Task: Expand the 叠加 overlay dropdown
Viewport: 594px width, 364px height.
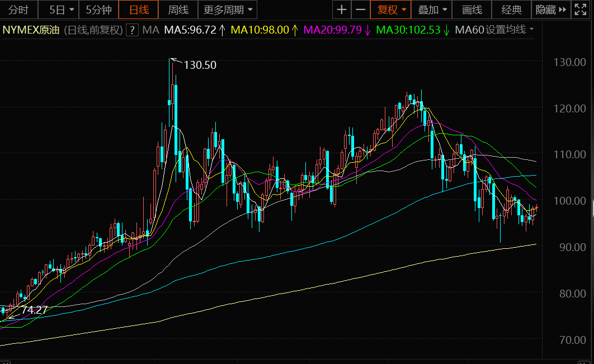Action: pyautogui.click(x=433, y=10)
